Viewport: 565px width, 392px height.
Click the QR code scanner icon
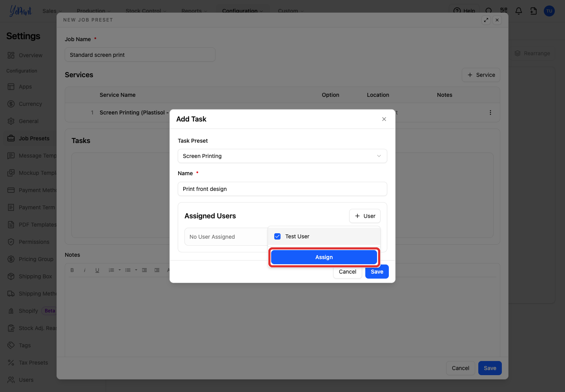tap(504, 11)
